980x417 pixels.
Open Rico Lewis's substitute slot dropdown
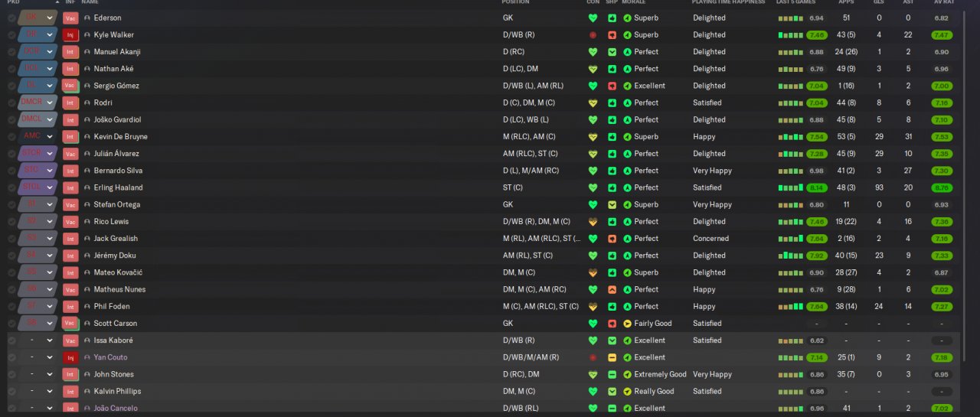click(x=50, y=222)
